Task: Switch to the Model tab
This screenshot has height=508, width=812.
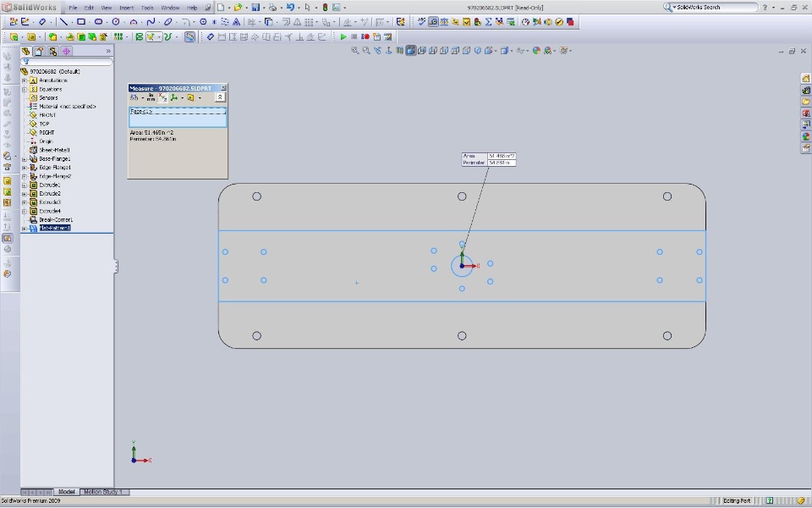Action: (x=66, y=492)
